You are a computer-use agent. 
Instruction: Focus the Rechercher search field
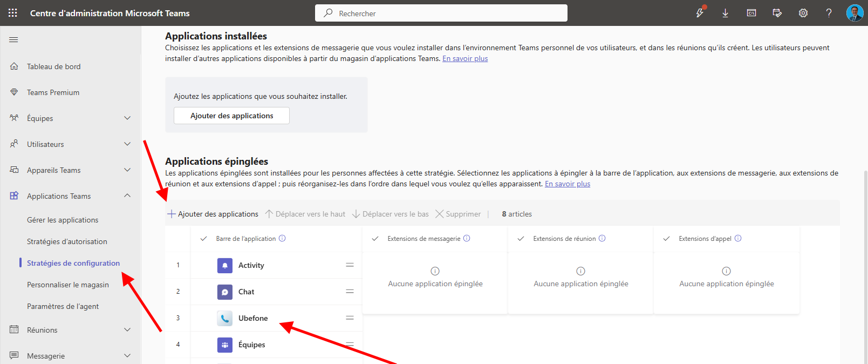[441, 13]
